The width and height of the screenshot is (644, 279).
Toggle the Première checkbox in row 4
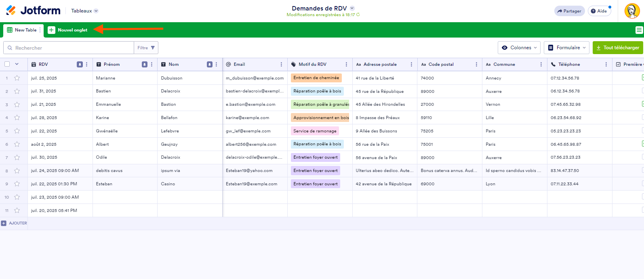click(642, 117)
